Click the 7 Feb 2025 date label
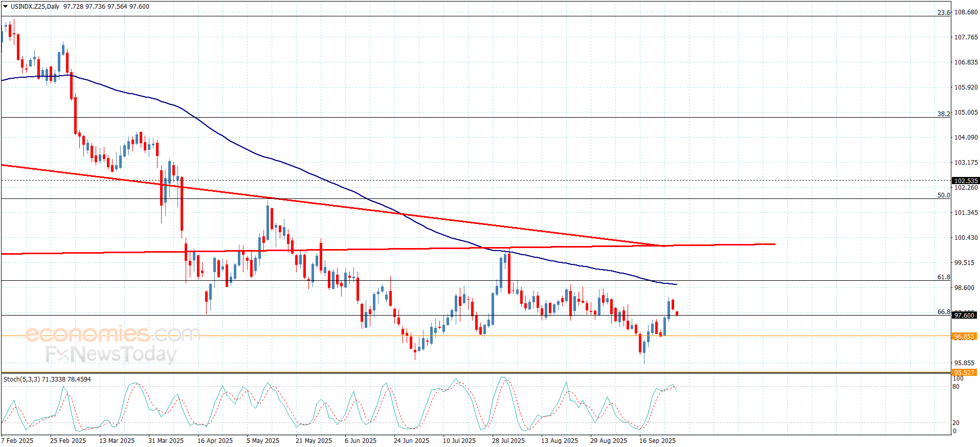 click(17, 441)
